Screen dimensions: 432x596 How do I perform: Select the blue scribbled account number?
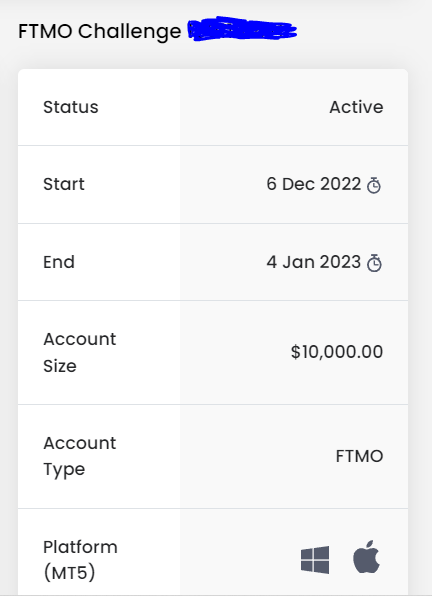(x=242, y=29)
